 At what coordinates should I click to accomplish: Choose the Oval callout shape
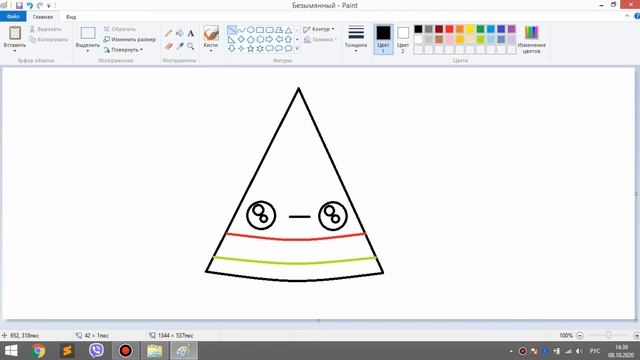coord(279,49)
